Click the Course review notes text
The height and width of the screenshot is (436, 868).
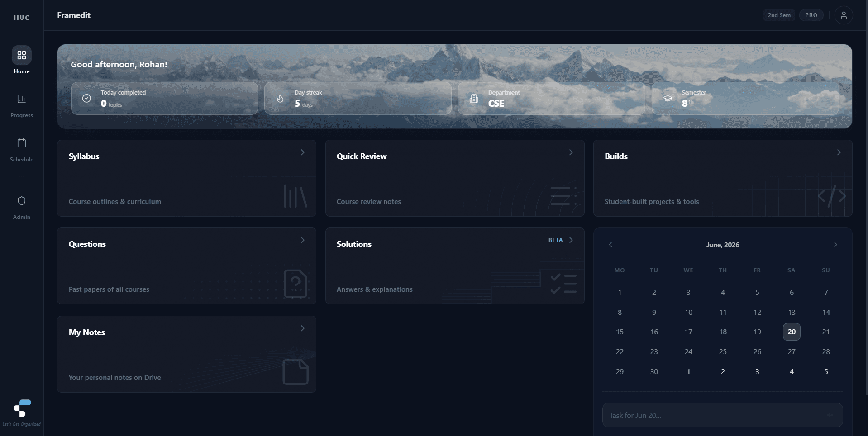(x=368, y=202)
